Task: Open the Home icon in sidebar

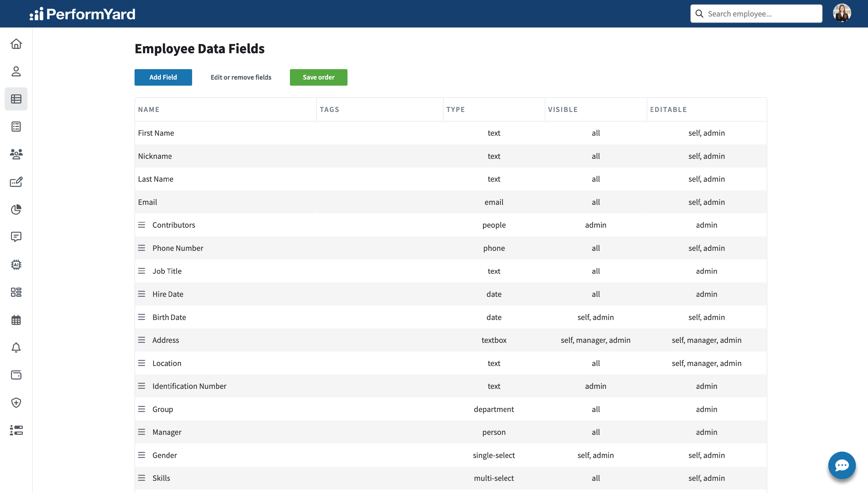Action: tap(16, 44)
